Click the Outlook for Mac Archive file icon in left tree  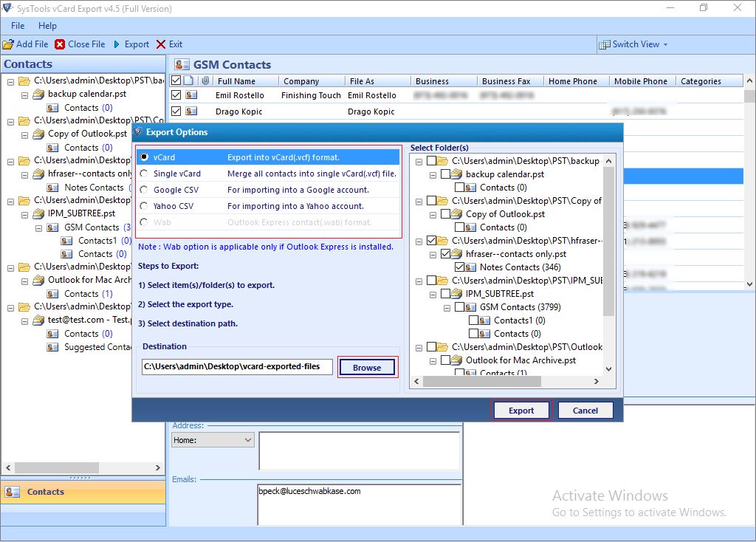pos(38,280)
